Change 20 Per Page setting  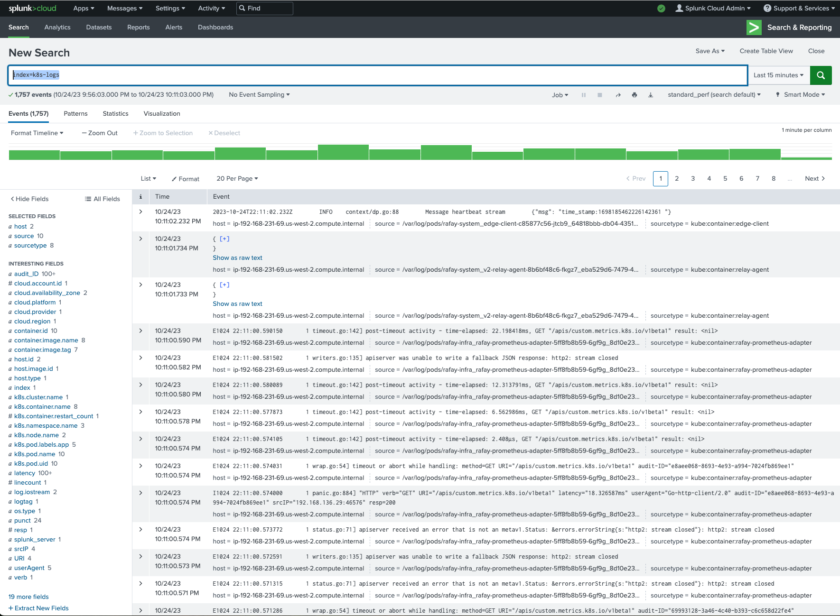[x=237, y=178]
